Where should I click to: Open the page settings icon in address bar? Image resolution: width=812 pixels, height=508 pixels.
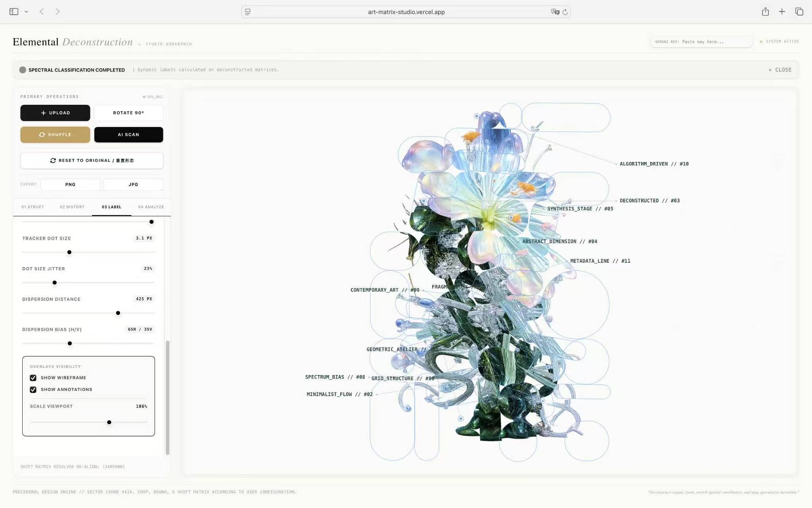[x=248, y=12]
